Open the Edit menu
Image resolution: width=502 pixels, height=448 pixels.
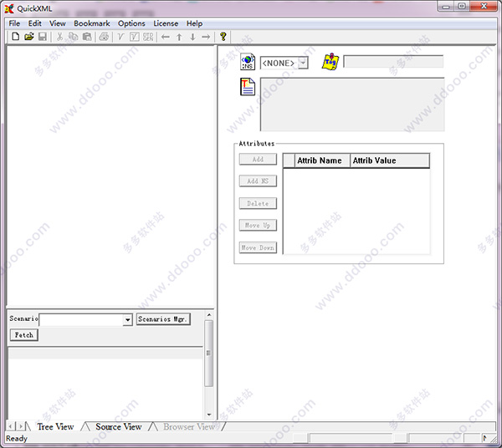point(34,23)
